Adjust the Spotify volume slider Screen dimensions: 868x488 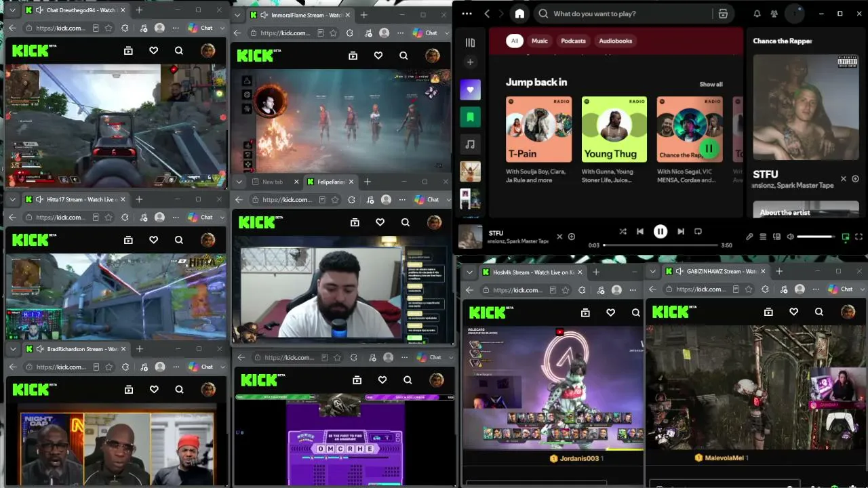(x=816, y=237)
